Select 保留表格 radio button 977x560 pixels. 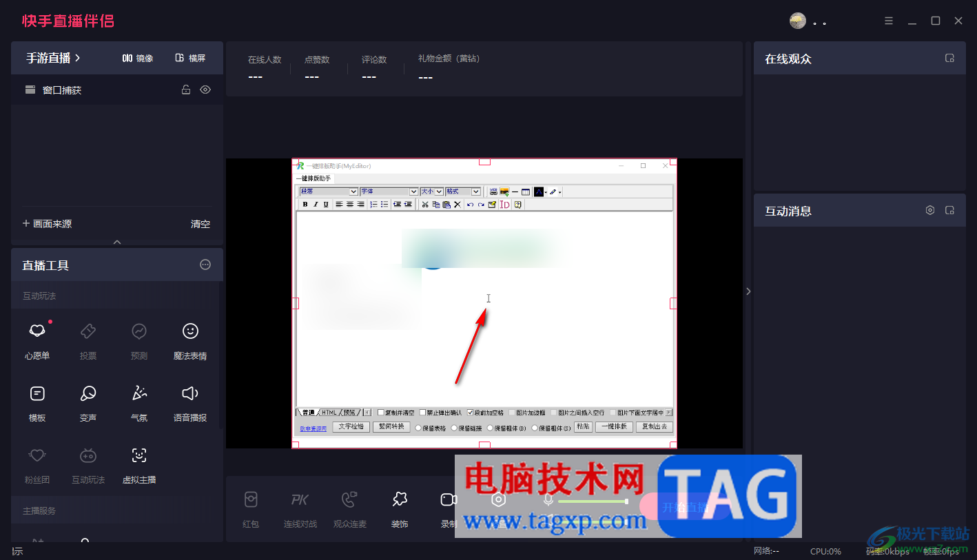click(418, 428)
